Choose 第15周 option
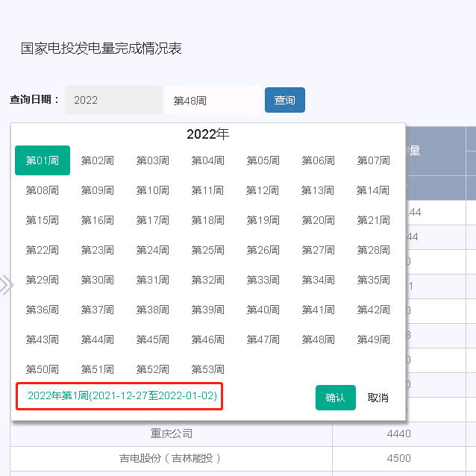This screenshot has width=476, height=476. tap(43, 220)
